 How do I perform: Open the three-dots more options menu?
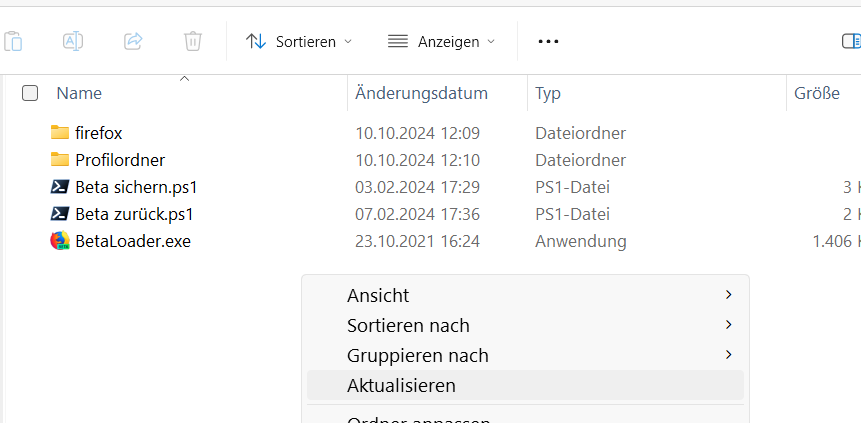click(x=548, y=41)
